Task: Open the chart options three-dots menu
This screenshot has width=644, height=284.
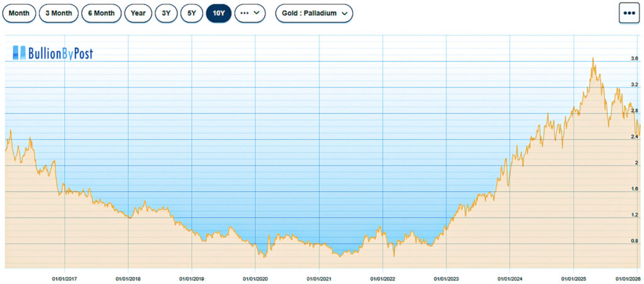Action: point(630,13)
